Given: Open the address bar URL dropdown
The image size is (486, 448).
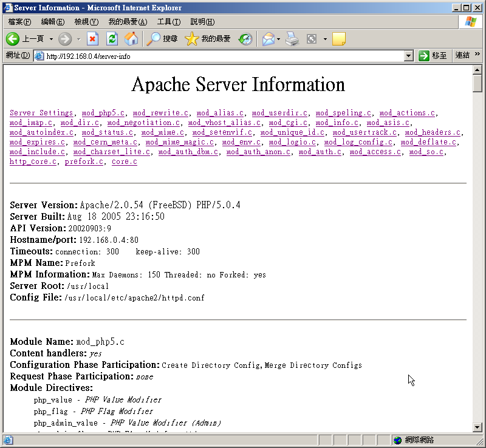Looking at the screenshot, I should click(409, 56).
